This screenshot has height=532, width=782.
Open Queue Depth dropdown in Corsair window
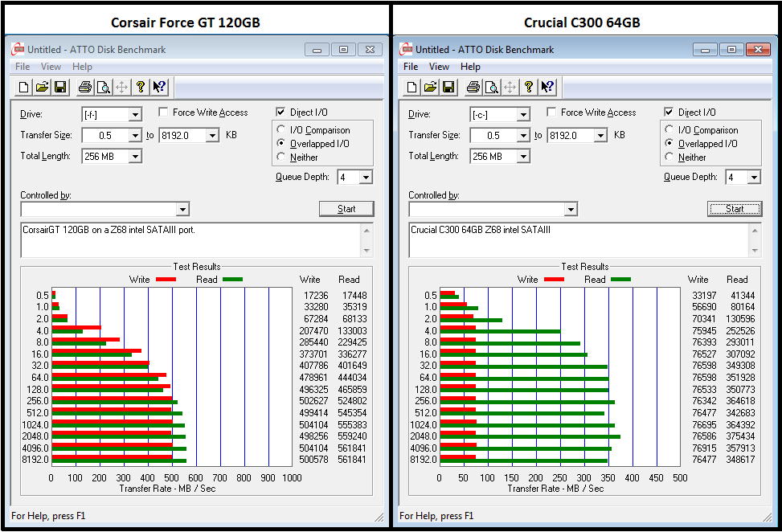[366, 177]
